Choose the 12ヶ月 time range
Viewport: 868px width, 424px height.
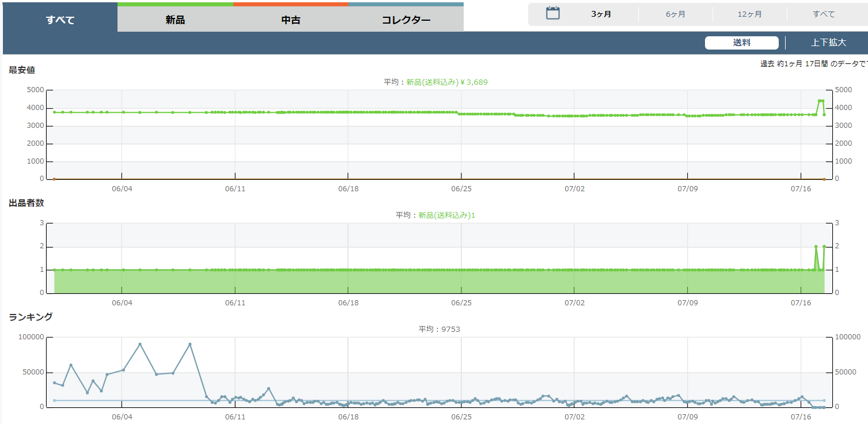click(x=749, y=14)
